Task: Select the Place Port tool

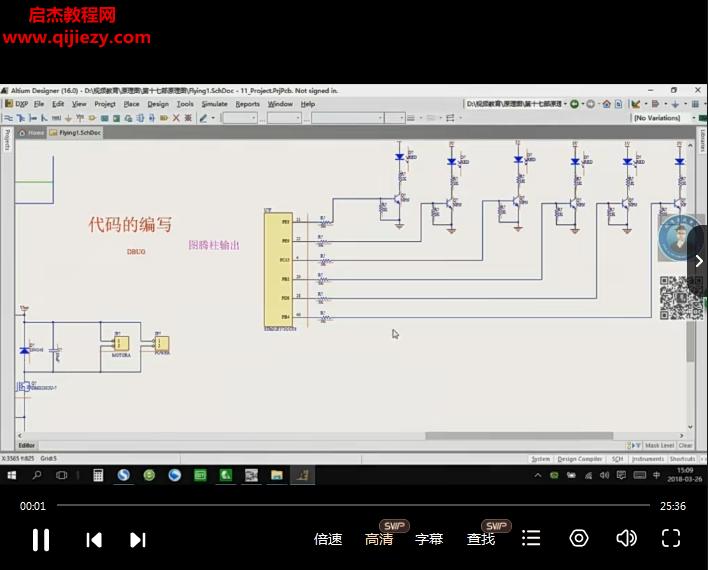Action: pos(164,118)
